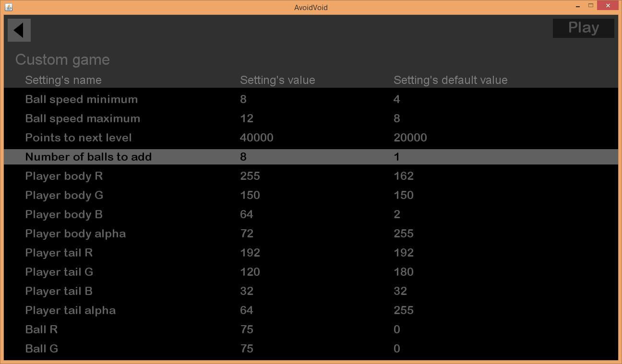The height and width of the screenshot is (364, 622).
Task: Click the Player body B value 64
Action: coord(247,214)
